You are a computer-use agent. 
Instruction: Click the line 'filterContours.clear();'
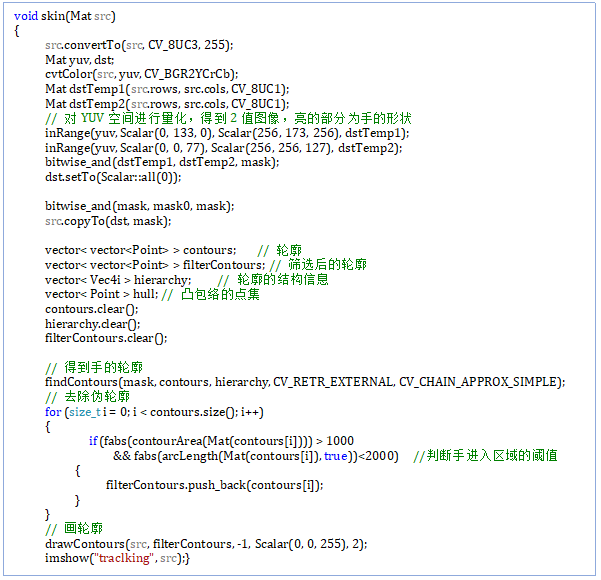pyautogui.click(x=106, y=338)
